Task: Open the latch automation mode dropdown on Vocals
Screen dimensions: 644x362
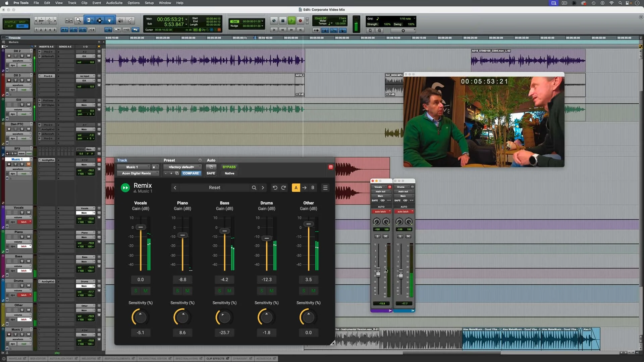Action: [24, 222]
